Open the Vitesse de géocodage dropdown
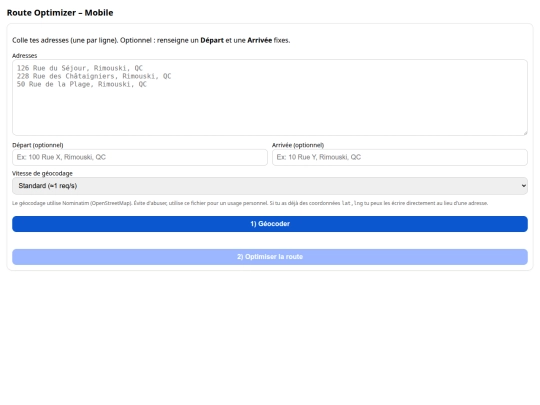 tap(270, 186)
